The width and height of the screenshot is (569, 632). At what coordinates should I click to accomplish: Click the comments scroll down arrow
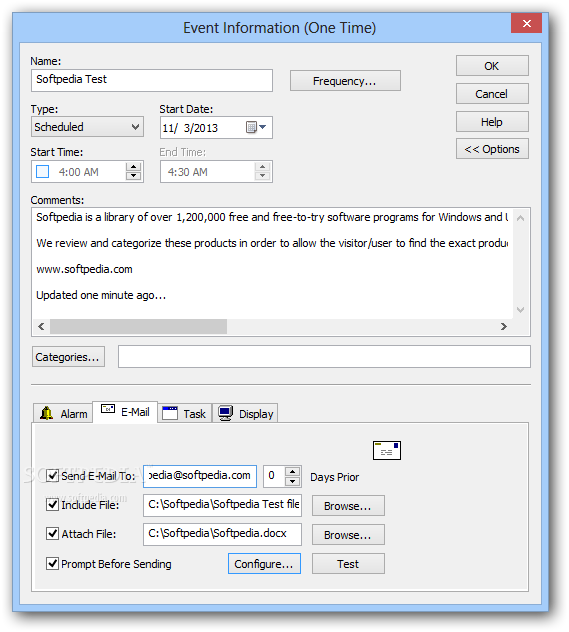pos(520,310)
